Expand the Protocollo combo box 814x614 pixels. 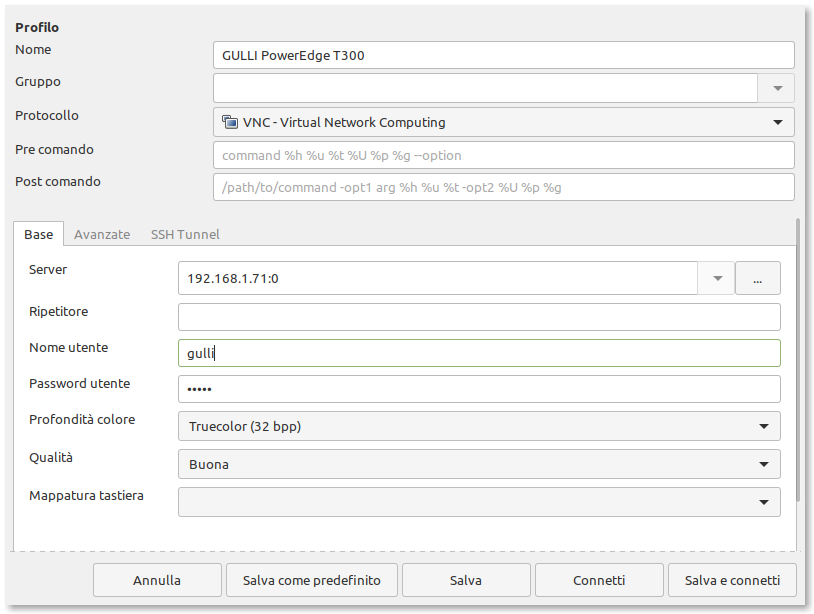pos(504,122)
